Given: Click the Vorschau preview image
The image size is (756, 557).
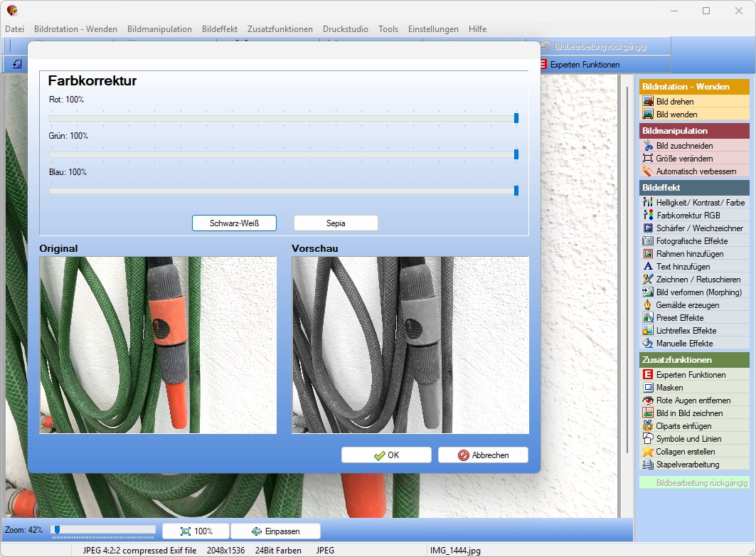Looking at the screenshot, I should pos(410,345).
